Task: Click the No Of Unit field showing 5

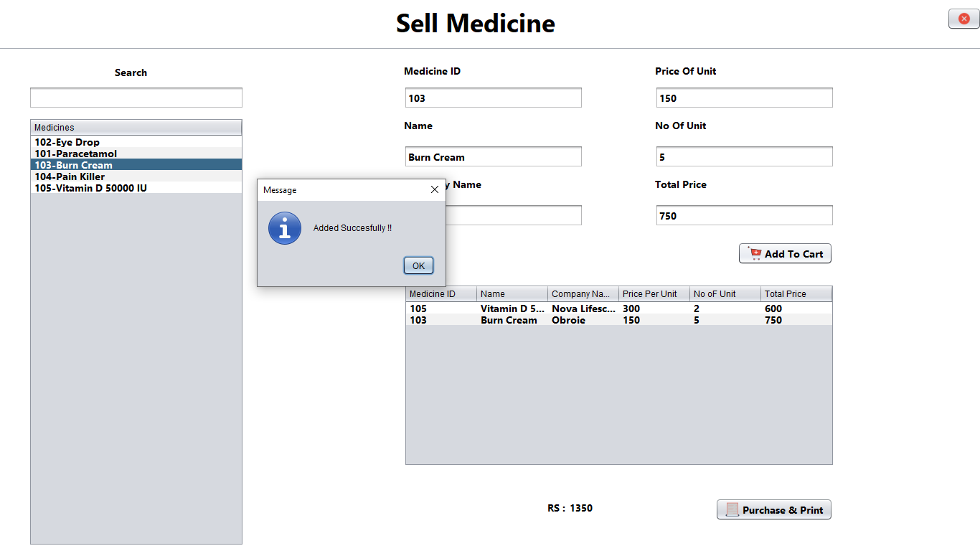Action: click(744, 156)
